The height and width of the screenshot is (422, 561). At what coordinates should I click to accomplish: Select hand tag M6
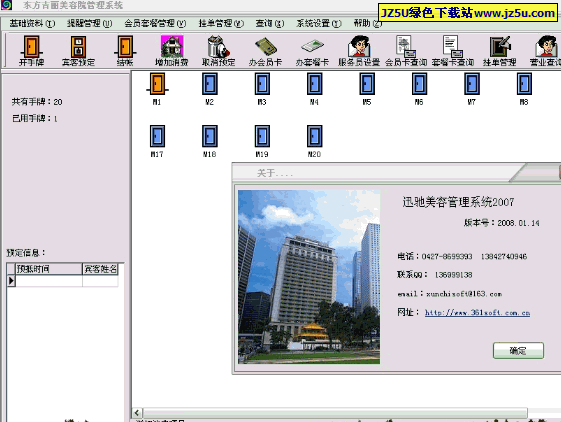(x=419, y=89)
